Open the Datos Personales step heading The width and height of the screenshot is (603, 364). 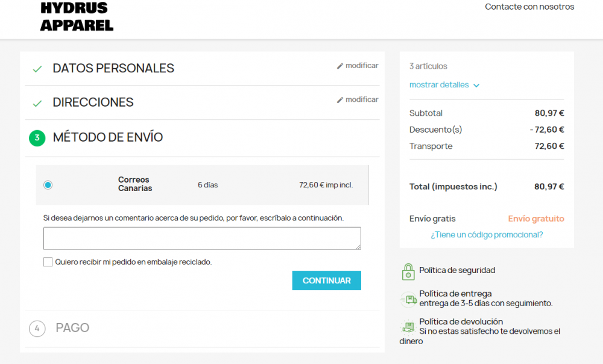pyautogui.click(x=113, y=68)
